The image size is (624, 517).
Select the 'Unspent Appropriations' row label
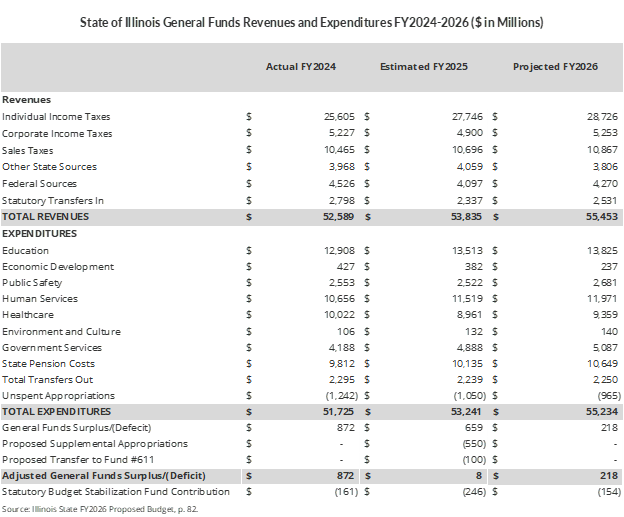[58, 396]
